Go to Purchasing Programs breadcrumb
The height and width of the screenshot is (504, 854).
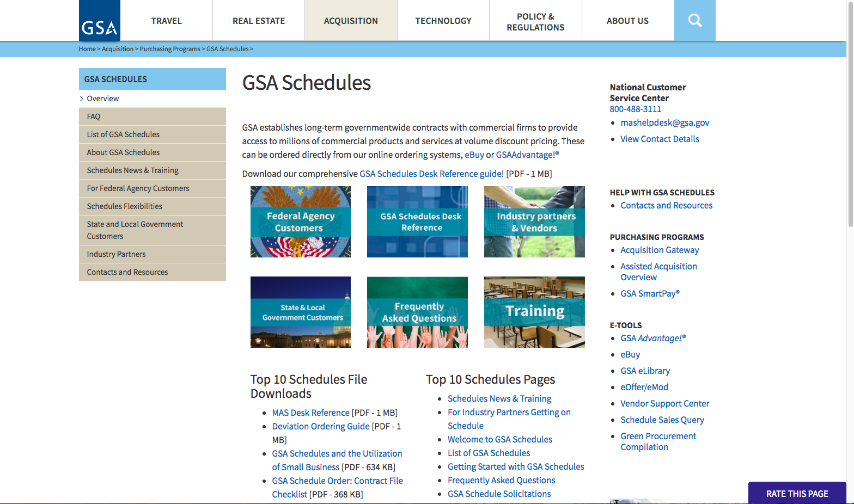coord(170,49)
